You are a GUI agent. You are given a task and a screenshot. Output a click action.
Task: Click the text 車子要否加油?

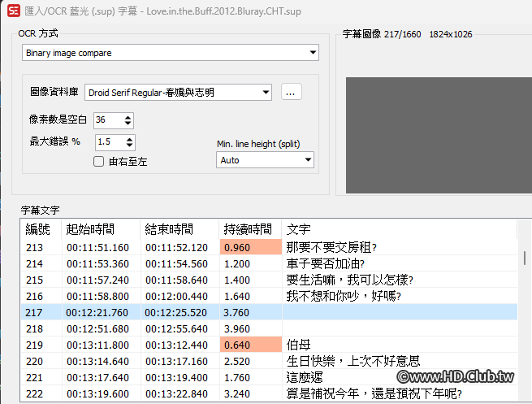[x=326, y=264]
